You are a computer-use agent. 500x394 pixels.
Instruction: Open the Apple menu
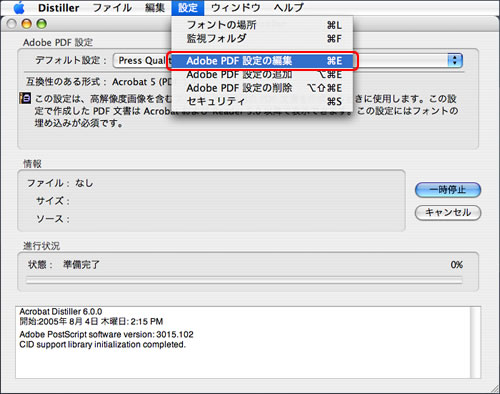point(19,8)
